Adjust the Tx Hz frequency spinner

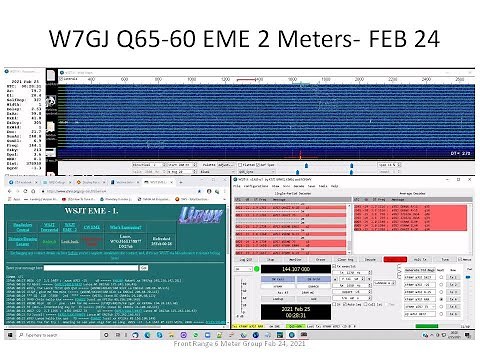pyautogui.click(x=352, y=273)
